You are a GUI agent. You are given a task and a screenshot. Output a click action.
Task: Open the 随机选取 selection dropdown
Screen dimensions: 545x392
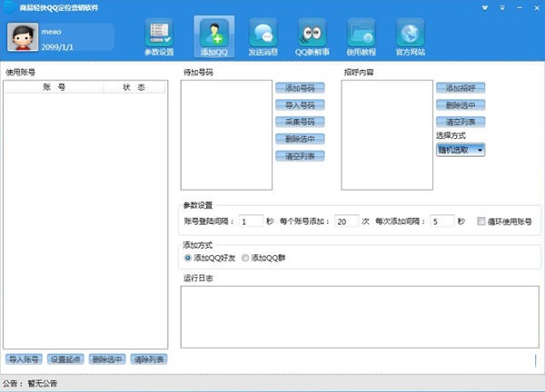461,150
